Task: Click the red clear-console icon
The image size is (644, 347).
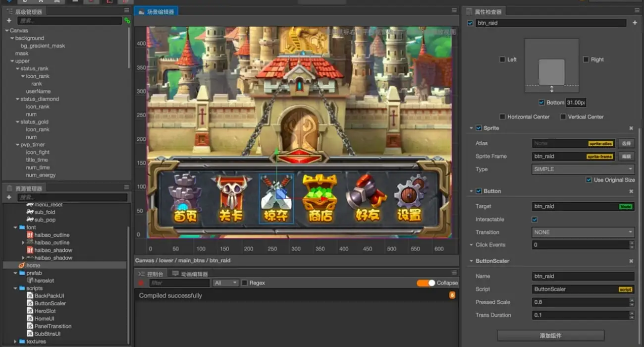Action: 141,283
